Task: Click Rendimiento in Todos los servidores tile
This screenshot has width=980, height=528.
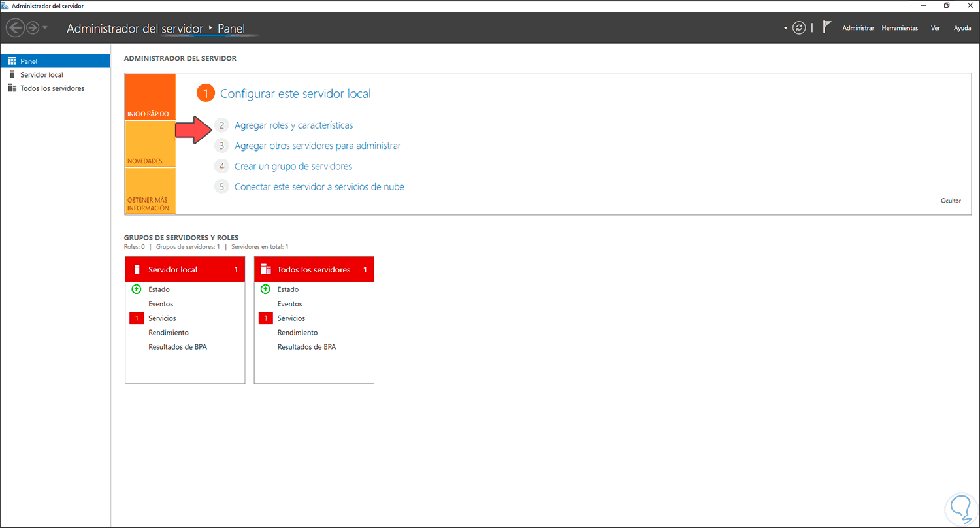Action: tap(297, 333)
